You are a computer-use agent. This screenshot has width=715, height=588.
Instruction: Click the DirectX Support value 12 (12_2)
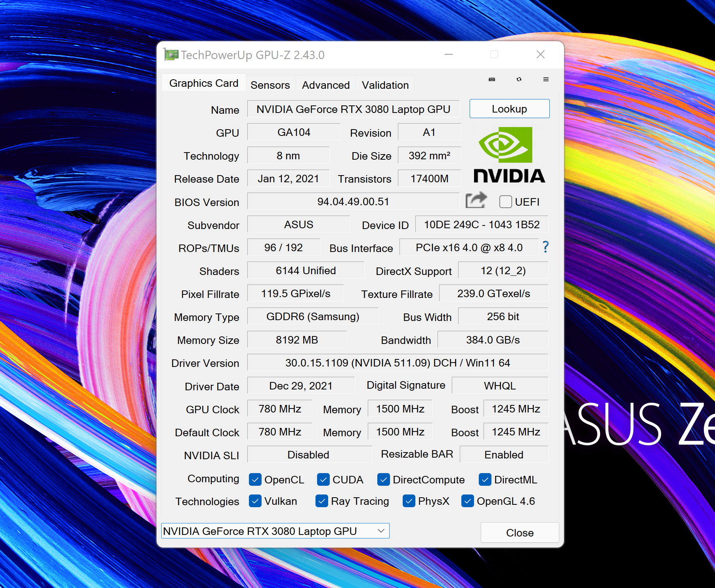tap(503, 270)
